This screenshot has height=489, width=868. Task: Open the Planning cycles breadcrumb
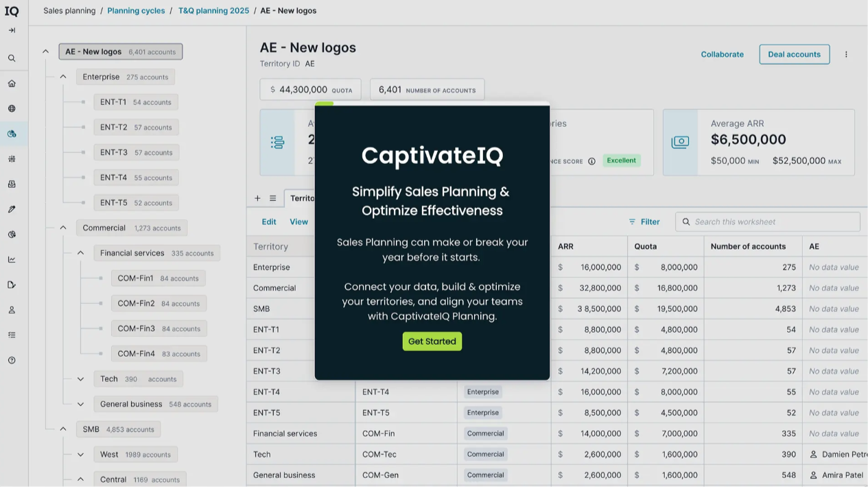(136, 11)
